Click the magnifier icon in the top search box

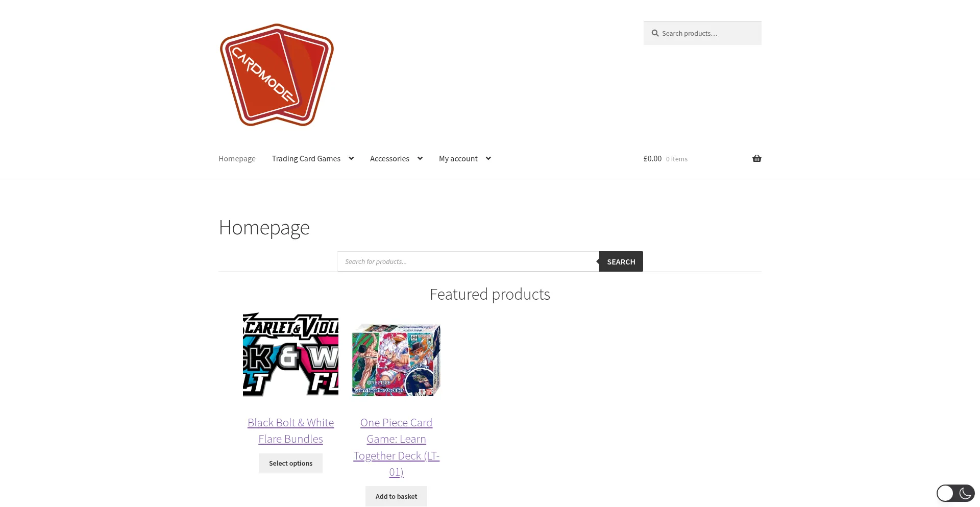click(655, 33)
